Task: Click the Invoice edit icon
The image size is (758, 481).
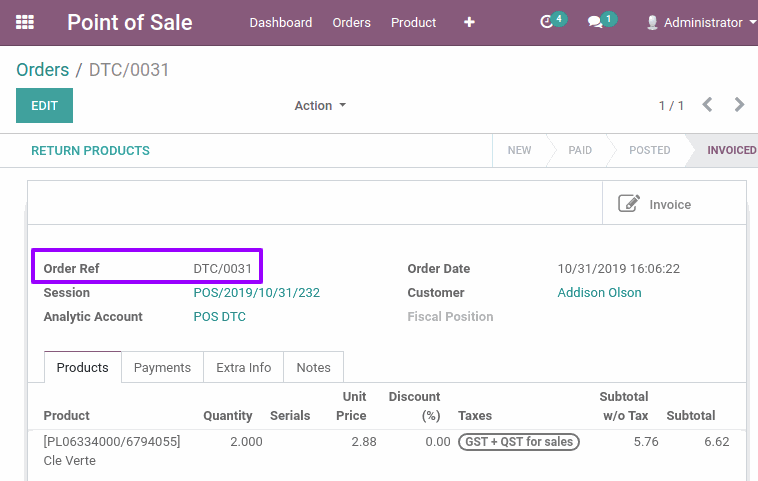Action: pos(629,204)
